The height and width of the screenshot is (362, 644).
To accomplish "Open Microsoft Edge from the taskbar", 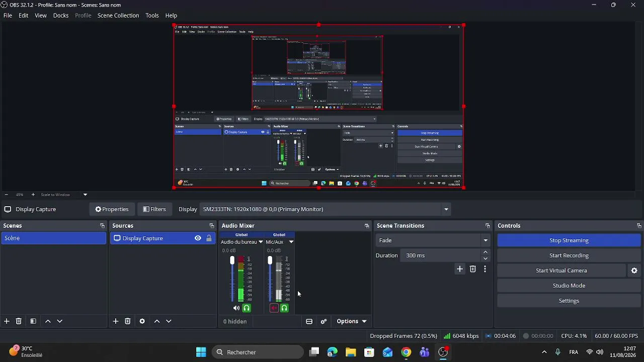I will point(332,352).
